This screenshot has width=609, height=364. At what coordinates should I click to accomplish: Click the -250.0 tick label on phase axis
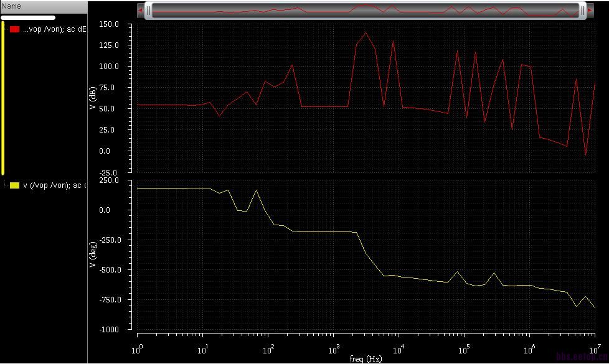click(109, 240)
